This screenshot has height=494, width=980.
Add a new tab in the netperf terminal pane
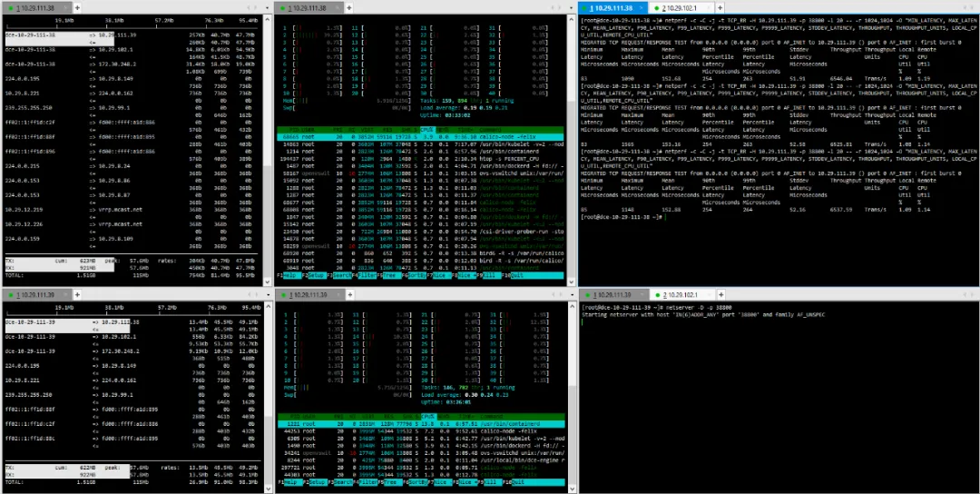tap(720, 8)
